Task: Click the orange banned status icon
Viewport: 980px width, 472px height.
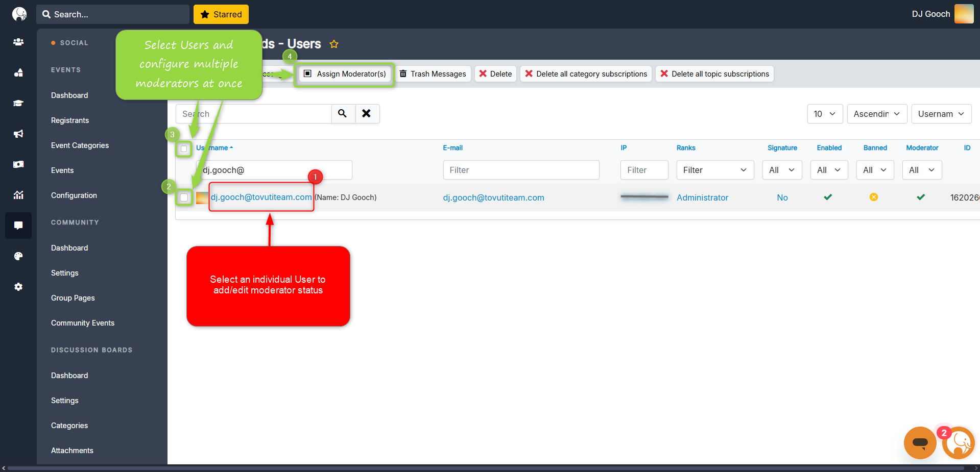Action: coord(874,197)
